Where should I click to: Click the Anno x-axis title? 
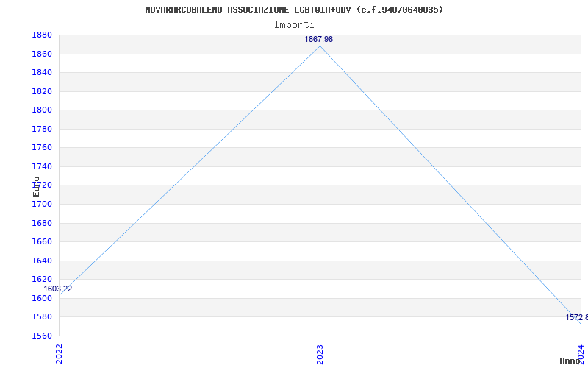(x=570, y=361)
